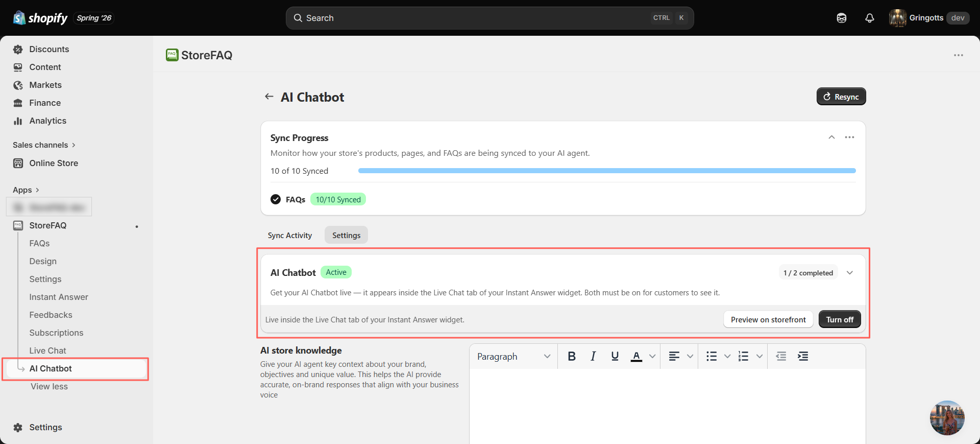Increase the paragraph indent
The width and height of the screenshot is (980, 444).
[803, 356]
